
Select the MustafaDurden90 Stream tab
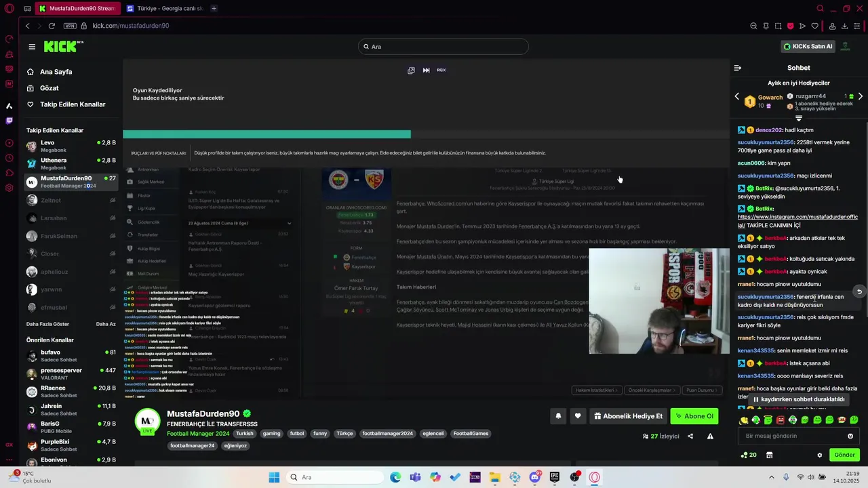coord(78,8)
